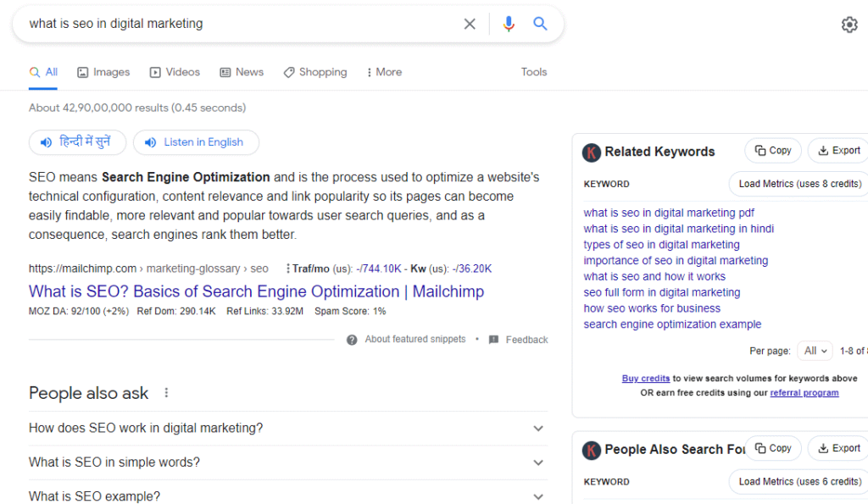The width and height of the screenshot is (868, 504).
Task: Click inside the search input field
Action: [x=237, y=24]
